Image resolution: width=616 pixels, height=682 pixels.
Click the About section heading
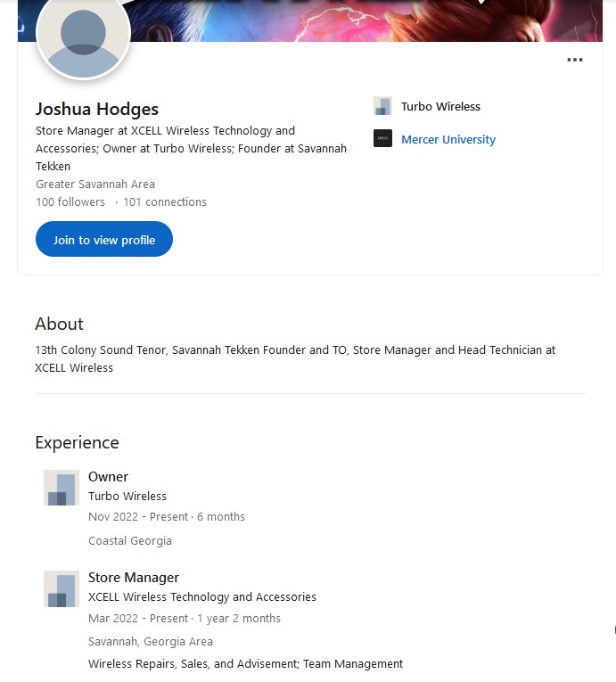pos(59,324)
